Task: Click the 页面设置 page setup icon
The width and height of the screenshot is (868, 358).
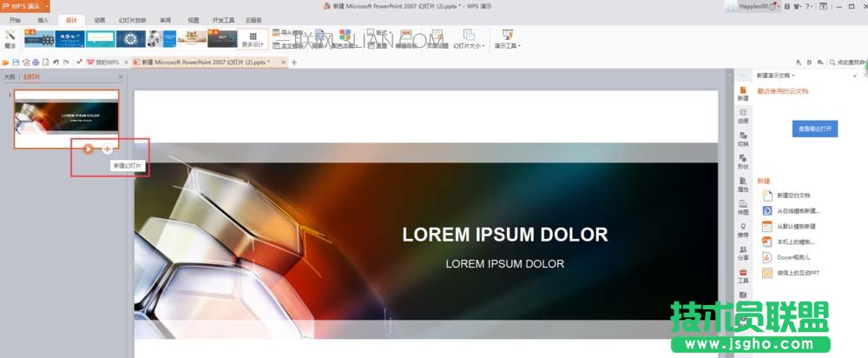Action: 437,39
